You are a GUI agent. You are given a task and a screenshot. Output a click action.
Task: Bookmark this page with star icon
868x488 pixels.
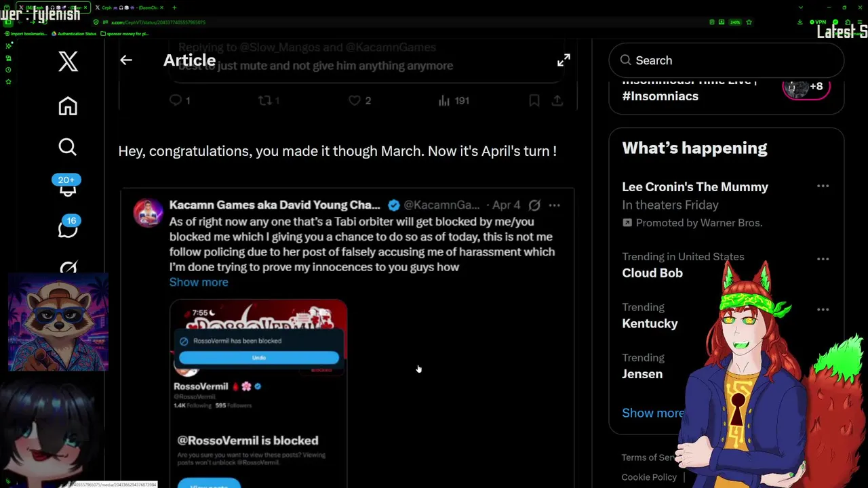click(x=749, y=22)
